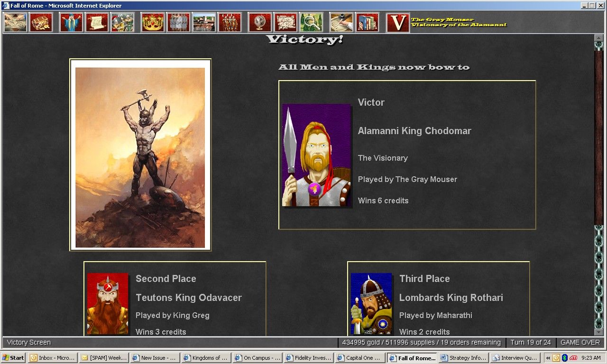Switch to Capital One taskbar window

(359, 358)
